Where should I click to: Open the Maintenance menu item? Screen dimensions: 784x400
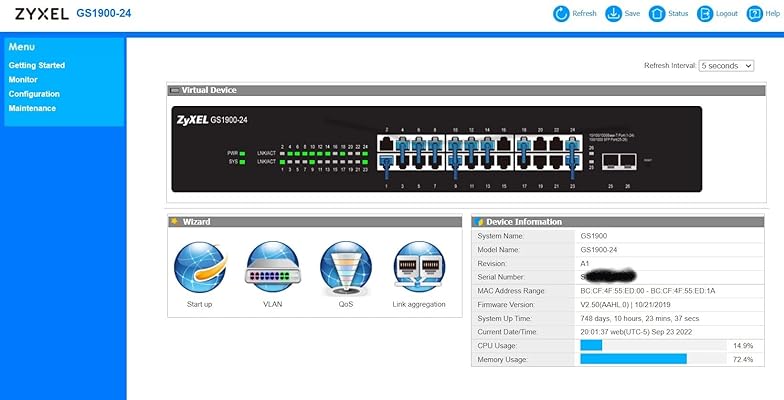pos(32,108)
